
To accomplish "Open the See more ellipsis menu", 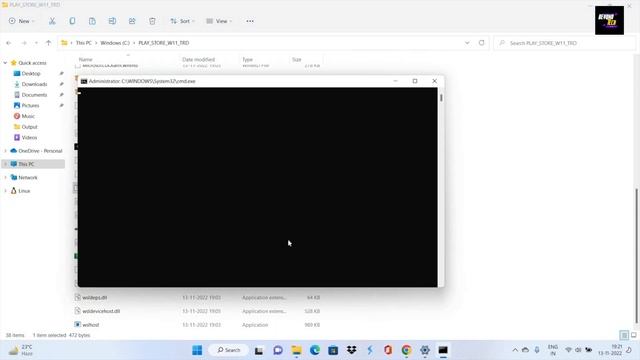I will tap(250, 21).
